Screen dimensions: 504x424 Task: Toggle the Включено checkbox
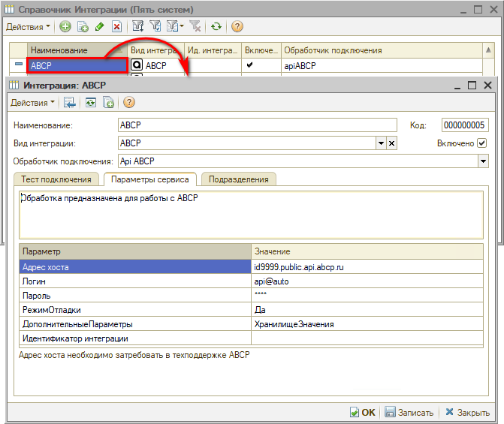click(x=481, y=143)
